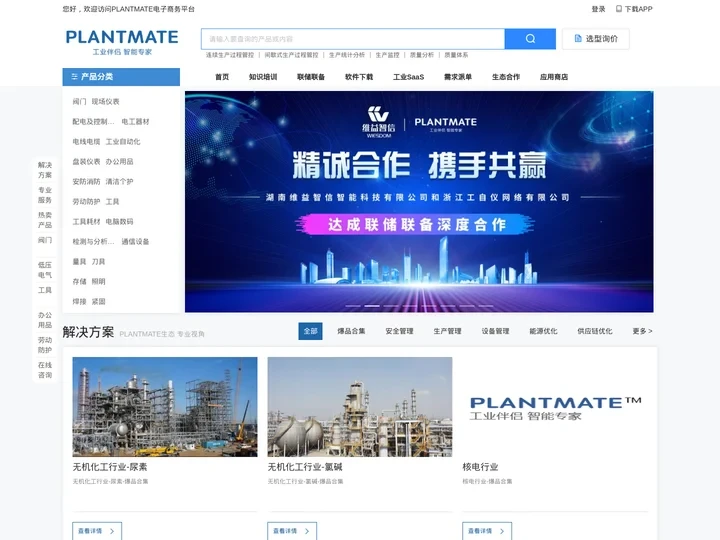Select the 生产管理 solutions tab
Image resolution: width=720 pixels, height=540 pixels.
click(447, 331)
